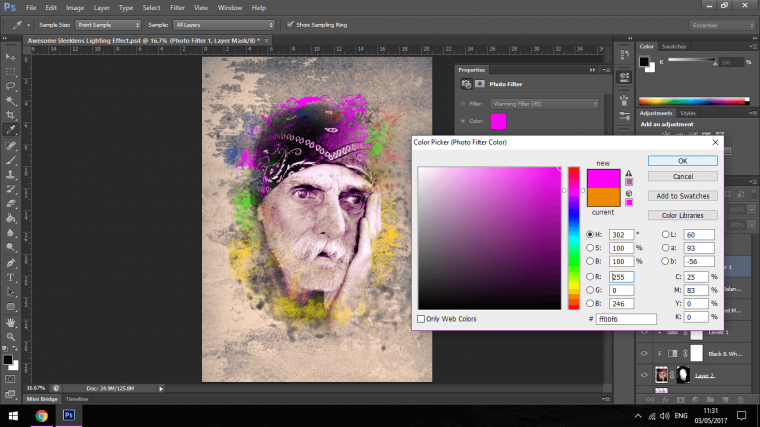Select the Rectangle shape tool

[10, 307]
